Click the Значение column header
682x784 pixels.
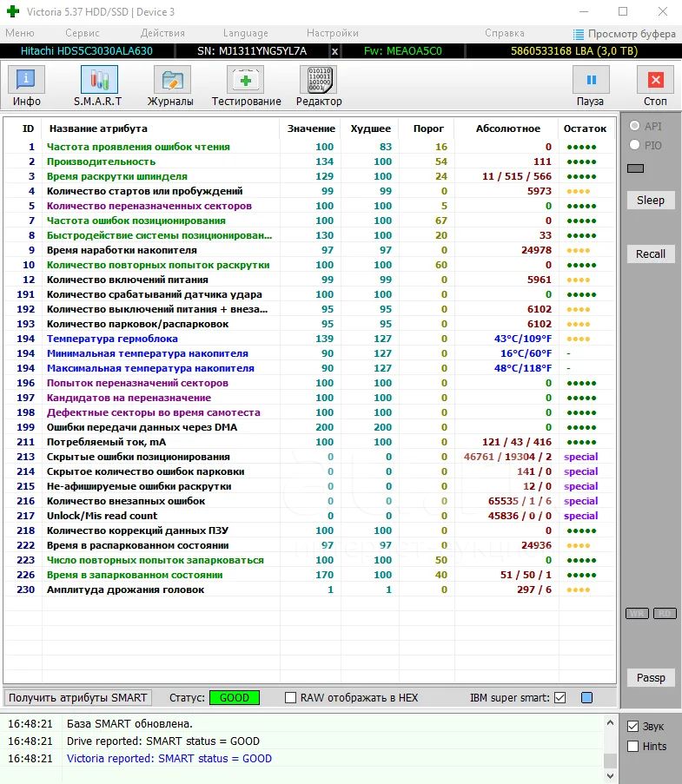coord(311,128)
